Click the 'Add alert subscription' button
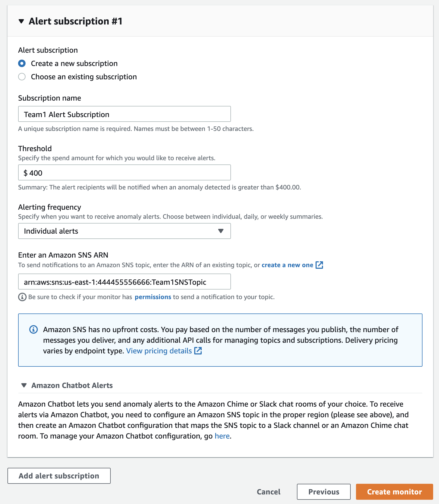 (x=59, y=476)
